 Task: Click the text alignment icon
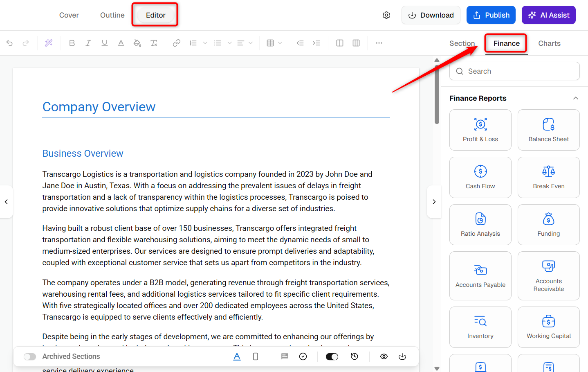point(241,43)
